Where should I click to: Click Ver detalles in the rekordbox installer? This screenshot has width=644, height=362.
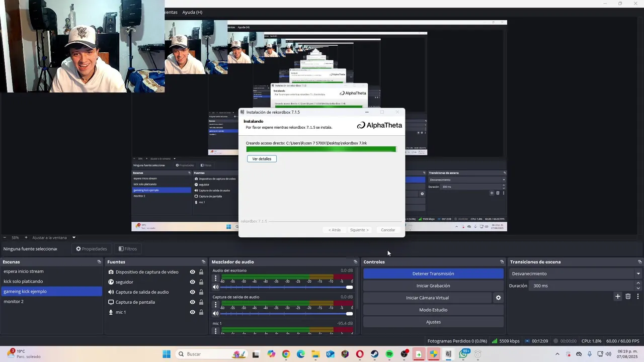(x=262, y=159)
